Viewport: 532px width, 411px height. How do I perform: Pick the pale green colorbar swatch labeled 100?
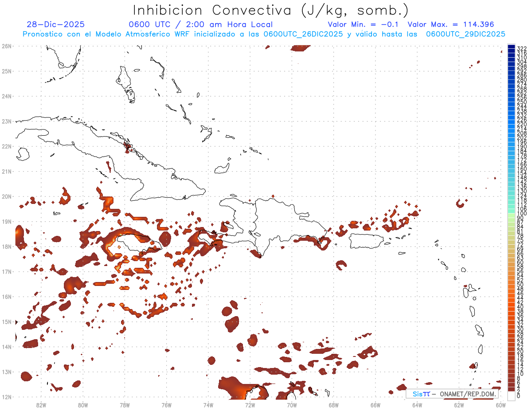pos(511,215)
